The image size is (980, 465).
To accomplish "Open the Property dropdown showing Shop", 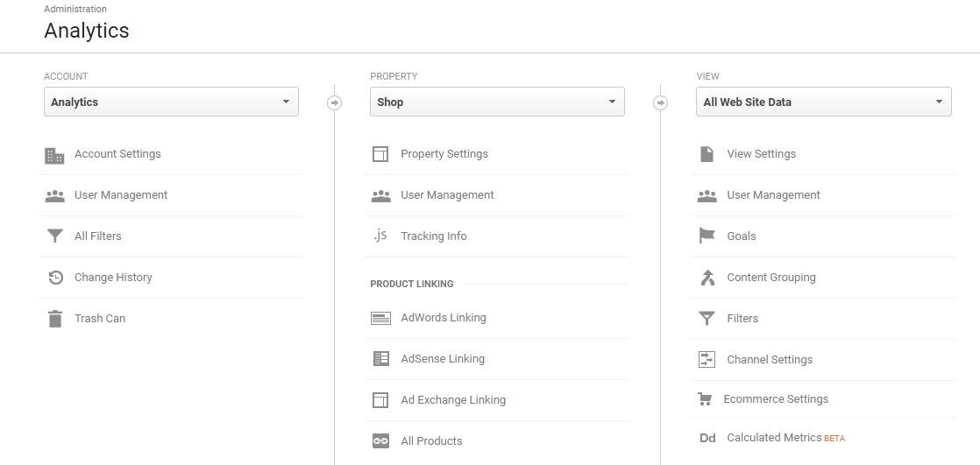I will (498, 102).
